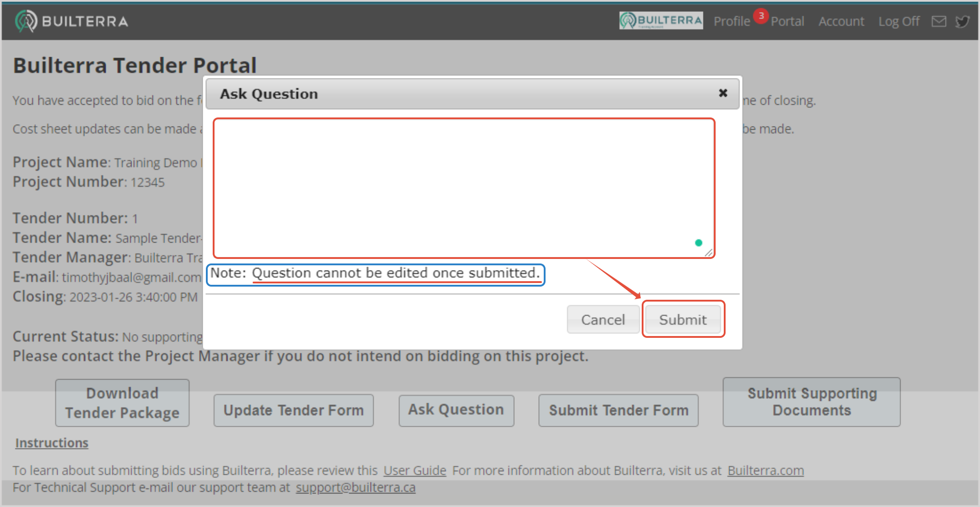Screen dimensions: 980x507
Task: Click the textarea resize handle corner
Action: [x=709, y=253]
